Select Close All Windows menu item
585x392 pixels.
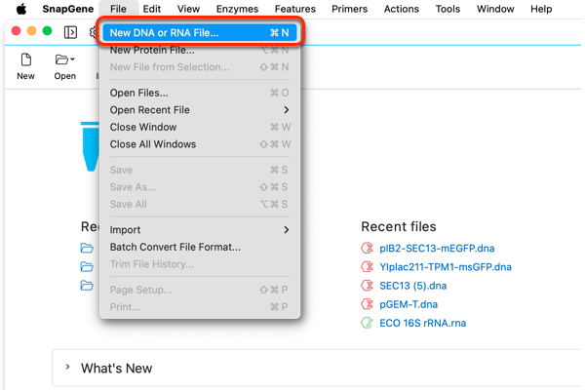click(x=200, y=144)
